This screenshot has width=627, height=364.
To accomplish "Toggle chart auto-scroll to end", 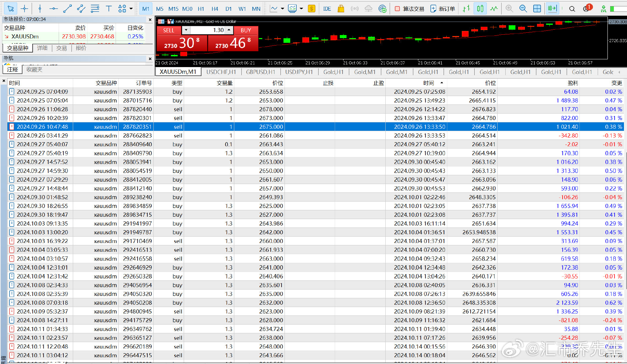I will pos(552,9).
